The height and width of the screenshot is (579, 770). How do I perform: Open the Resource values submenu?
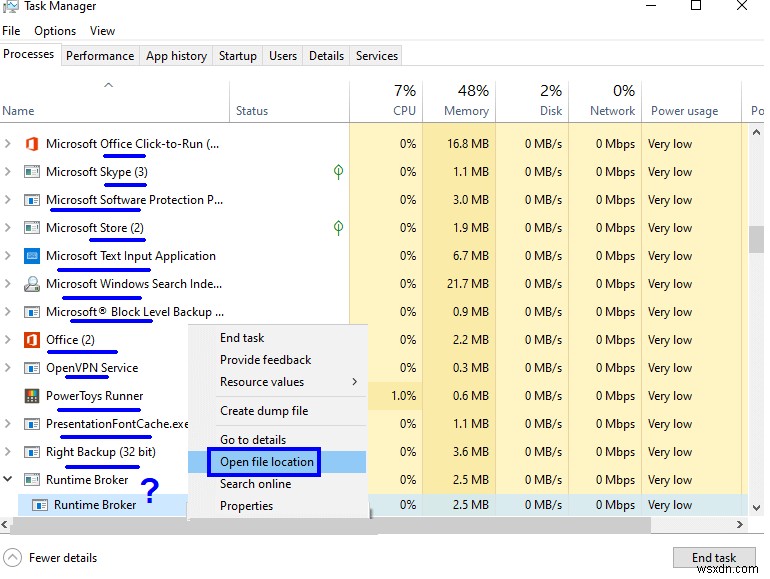[277, 382]
